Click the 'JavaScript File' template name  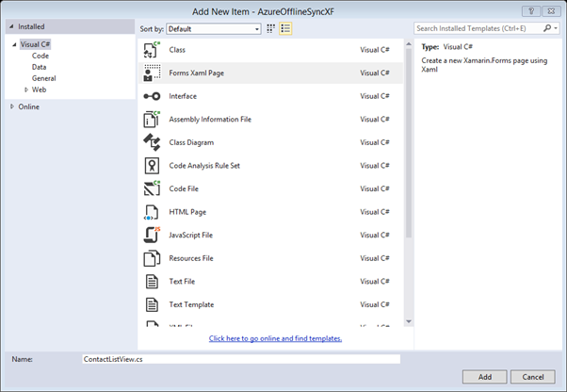coord(190,235)
